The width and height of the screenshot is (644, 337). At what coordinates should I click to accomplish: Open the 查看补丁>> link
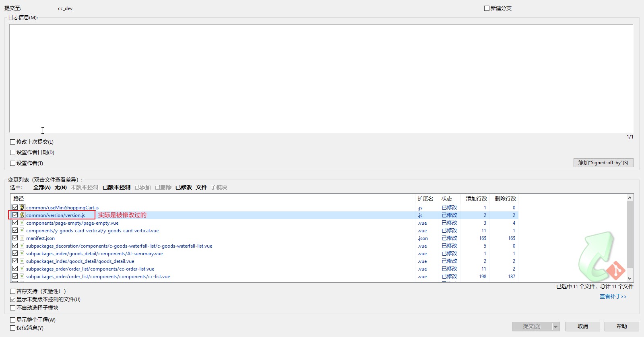[x=613, y=296]
